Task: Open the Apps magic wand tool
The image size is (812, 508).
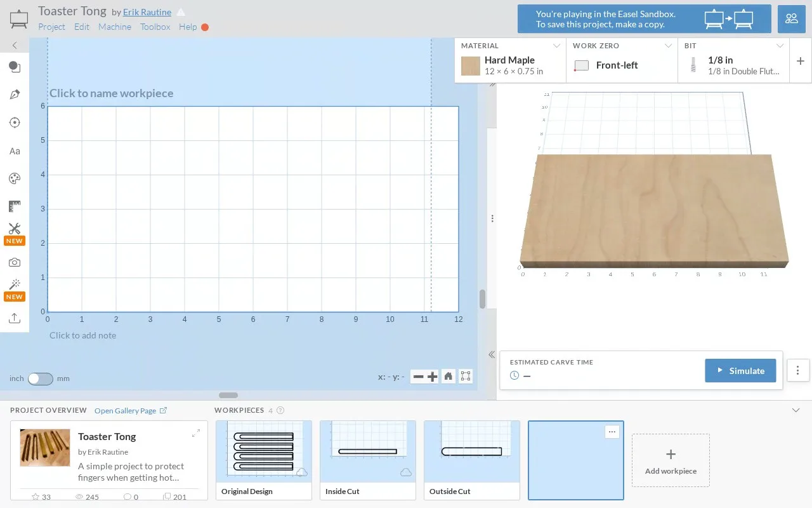Action: 15,284
